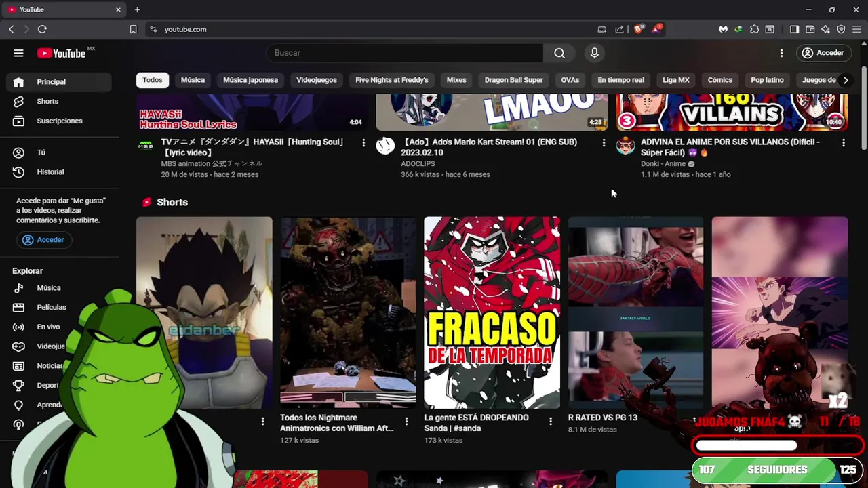Select the En tiempo real chip
Image resolution: width=868 pixels, height=488 pixels.
tap(620, 80)
